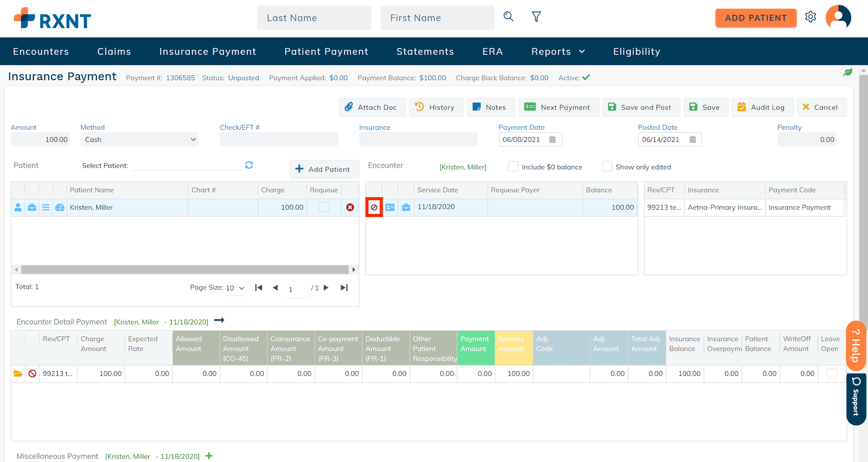Open the orange Help side tab
Screen dimensions: 868x462
855,346
